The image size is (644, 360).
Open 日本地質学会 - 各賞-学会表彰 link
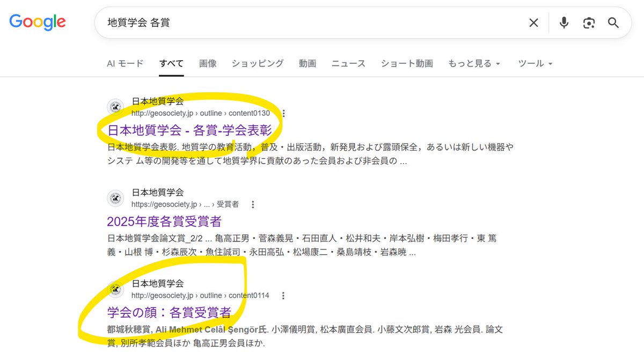pyautogui.click(x=190, y=130)
